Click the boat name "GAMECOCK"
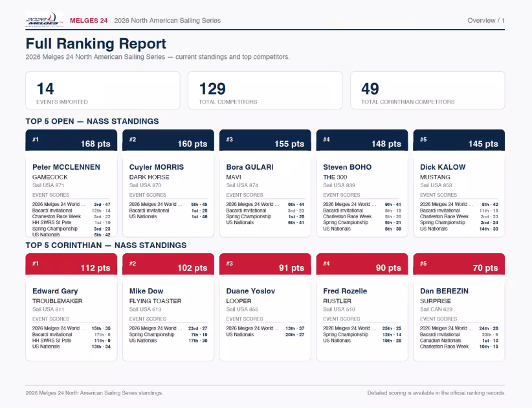The image size is (532, 408). point(50,177)
